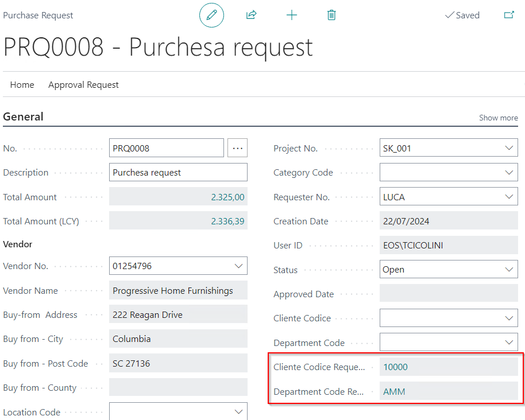Image resolution: width=525 pixels, height=420 pixels.
Task: Expand the Project No. dropdown
Action: click(x=509, y=148)
